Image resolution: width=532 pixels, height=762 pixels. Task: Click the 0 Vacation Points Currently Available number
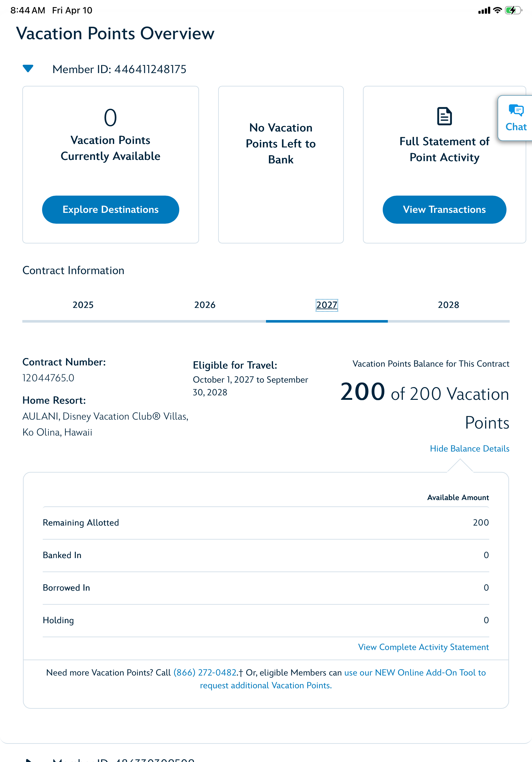pos(110,118)
